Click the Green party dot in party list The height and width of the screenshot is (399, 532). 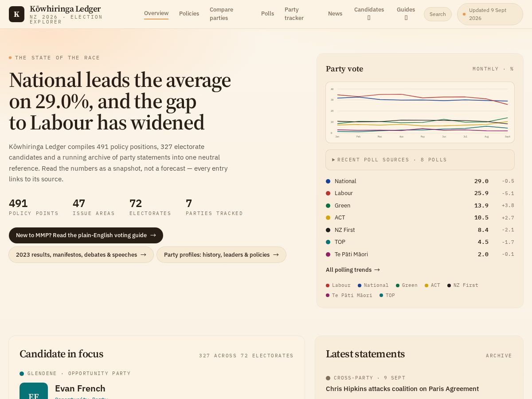coord(328,206)
